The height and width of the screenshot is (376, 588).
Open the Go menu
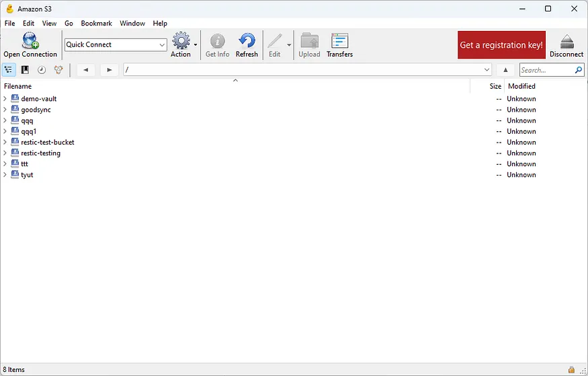(69, 24)
